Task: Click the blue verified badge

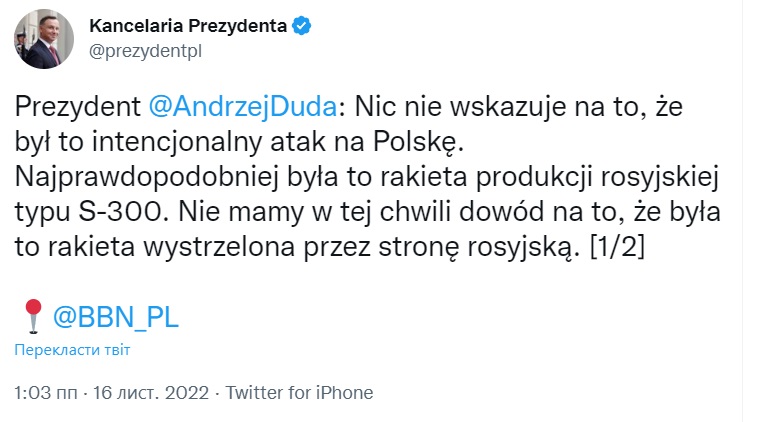Action: pos(300,27)
